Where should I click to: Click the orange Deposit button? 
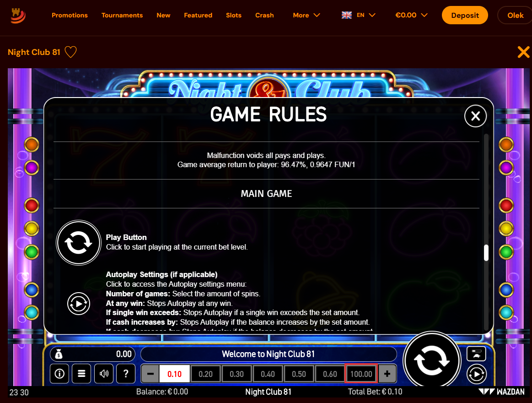(x=465, y=15)
